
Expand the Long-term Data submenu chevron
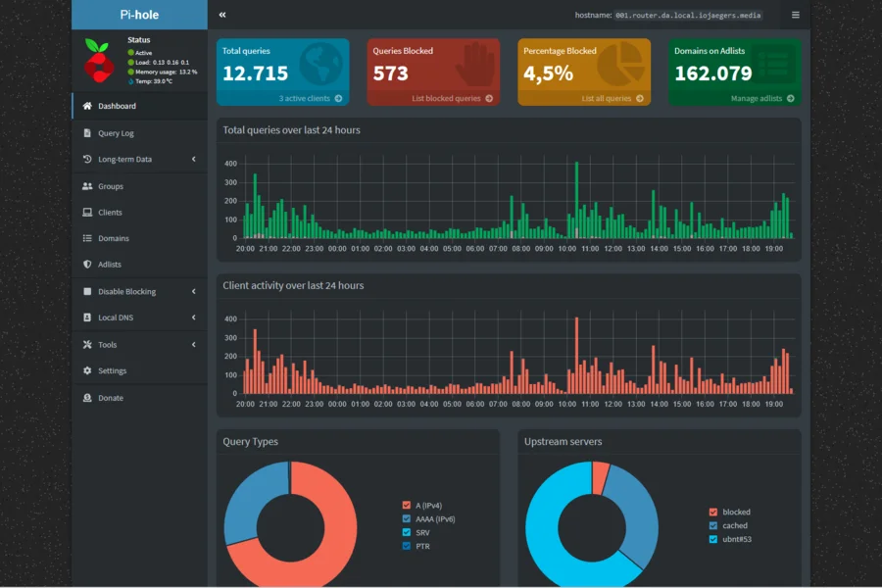pyautogui.click(x=193, y=159)
